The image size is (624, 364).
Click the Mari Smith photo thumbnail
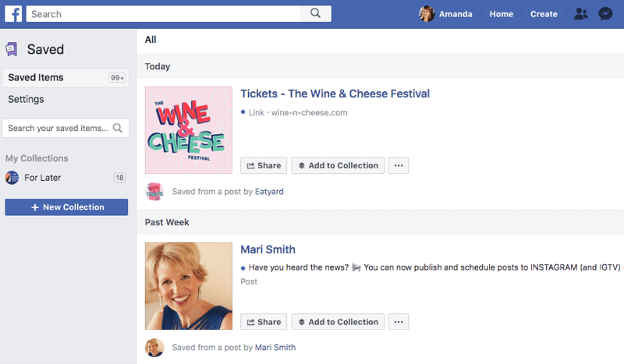(189, 286)
